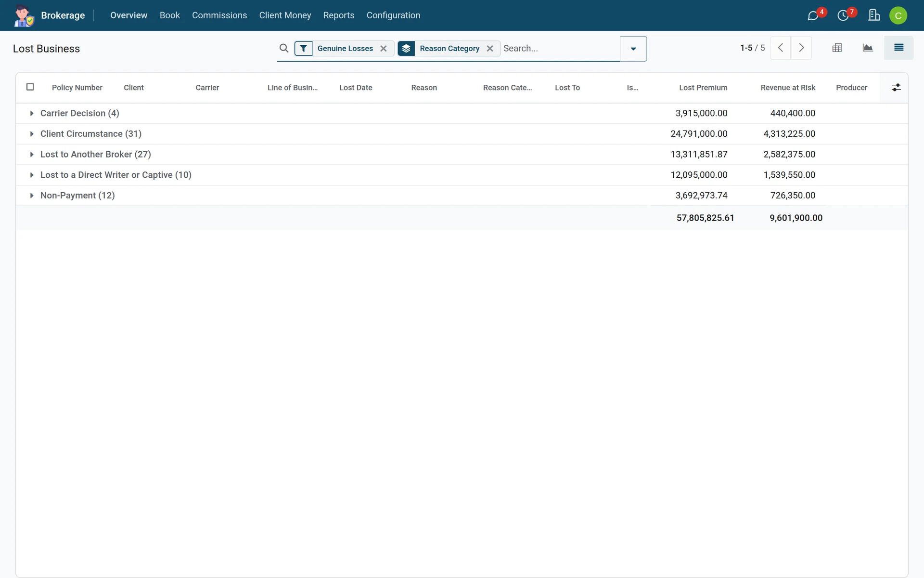The height and width of the screenshot is (578, 924).
Task: Sort by Lost Premium column header
Action: (x=703, y=88)
